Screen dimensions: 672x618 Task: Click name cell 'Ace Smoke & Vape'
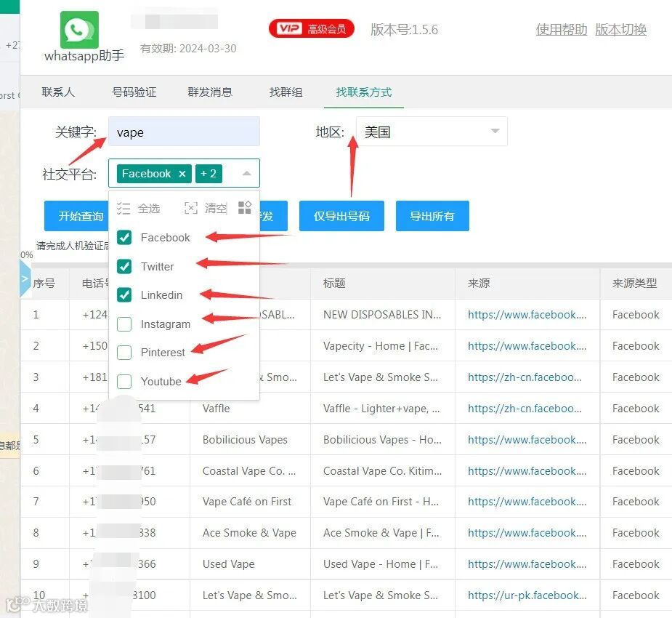pos(249,533)
